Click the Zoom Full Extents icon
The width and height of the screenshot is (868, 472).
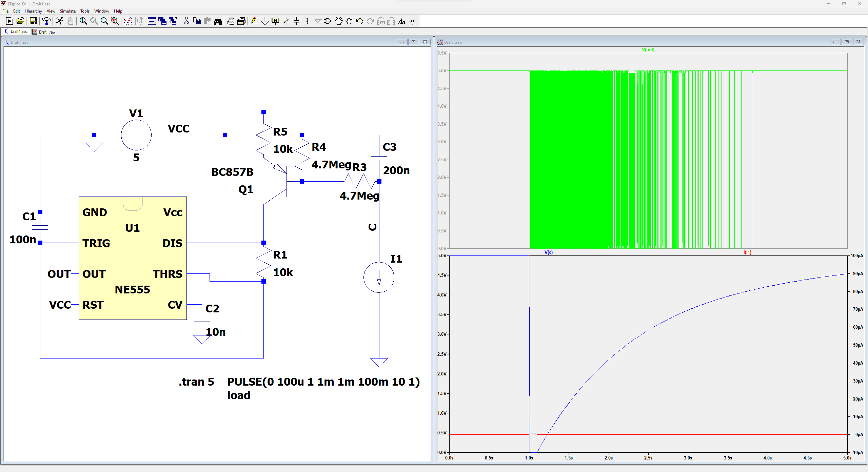pyautogui.click(x=115, y=21)
